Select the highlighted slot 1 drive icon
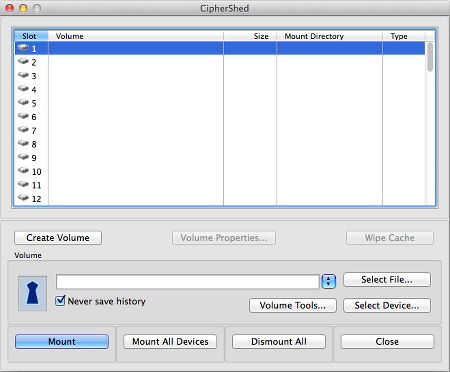 tap(23, 47)
